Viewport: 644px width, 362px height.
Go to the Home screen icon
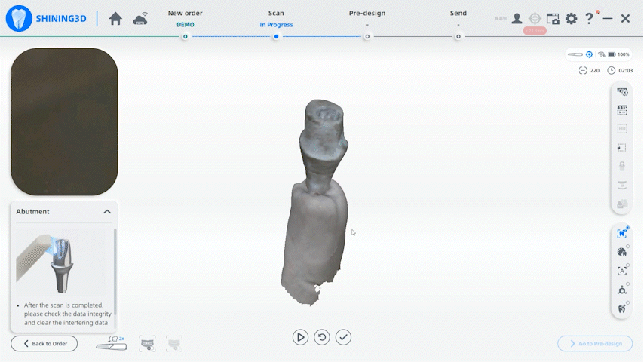tap(115, 19)
